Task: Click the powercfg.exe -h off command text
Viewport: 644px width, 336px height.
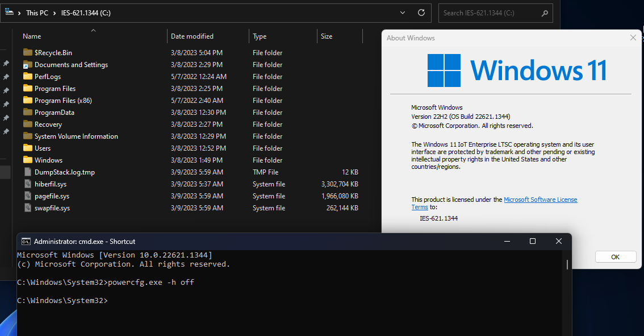Action: coord(150,282)
